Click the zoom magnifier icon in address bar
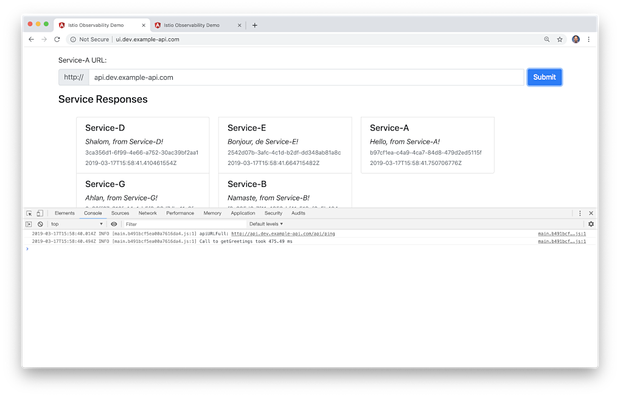The height and width of the screenshot is (397, 620). (x=546, y=39)
